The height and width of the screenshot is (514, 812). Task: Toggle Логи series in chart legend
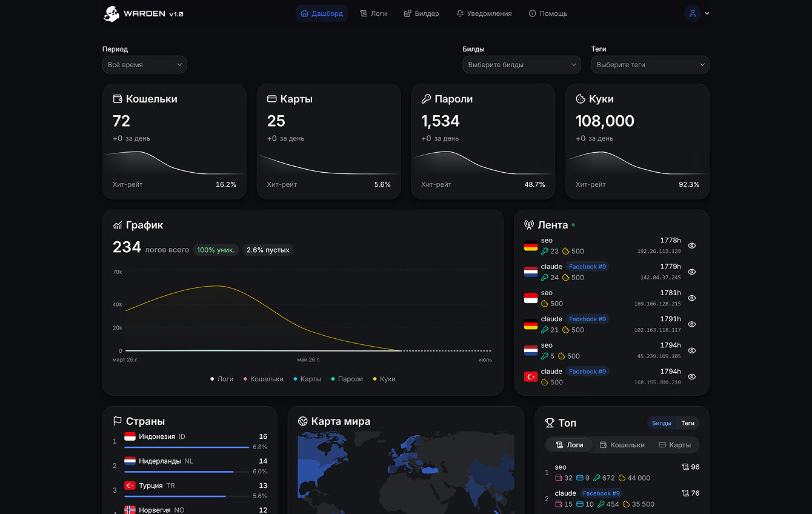(222, 379)
